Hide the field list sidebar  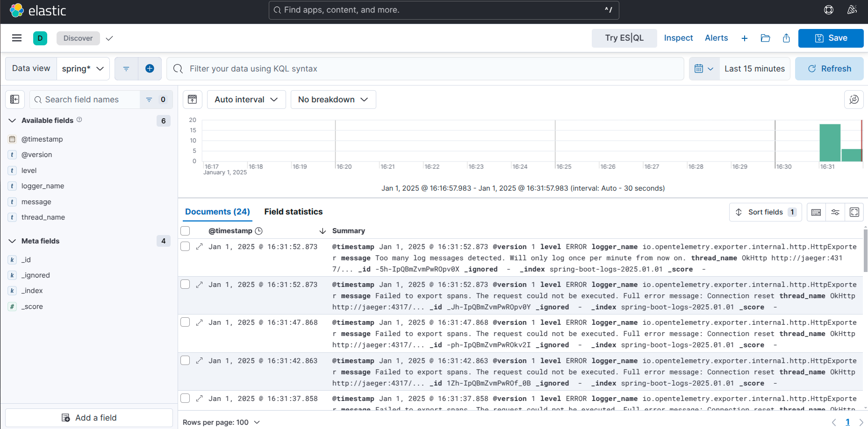point(14,100)
